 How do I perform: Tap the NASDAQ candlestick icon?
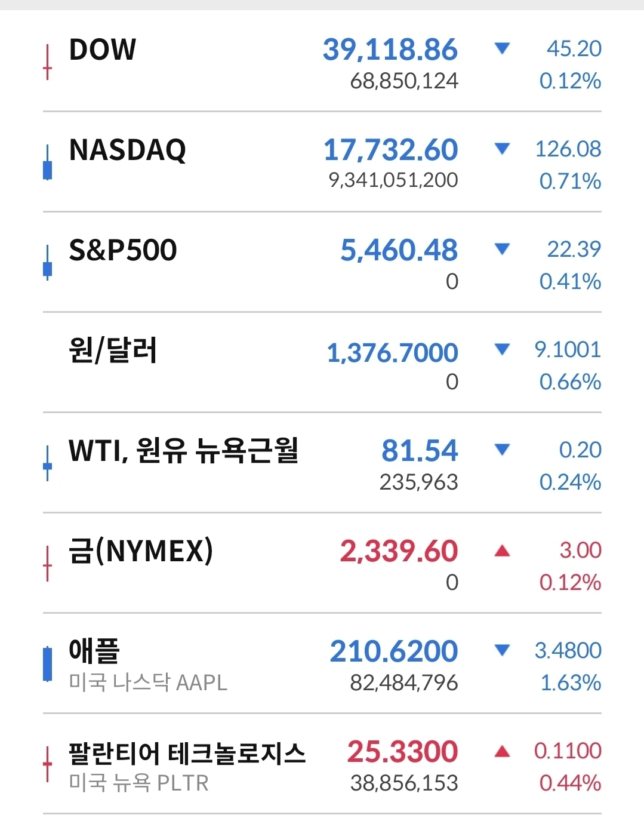[x=47, y=162]
